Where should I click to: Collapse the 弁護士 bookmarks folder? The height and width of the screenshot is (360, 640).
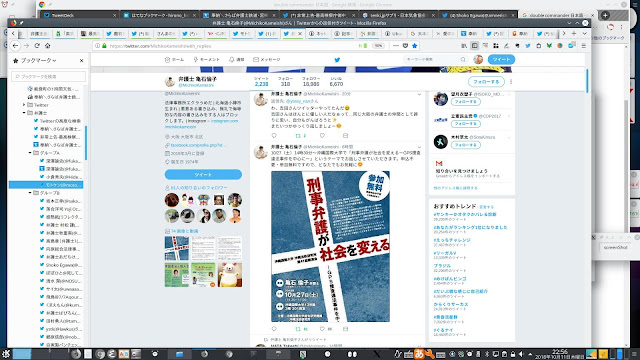coord(24,113)
